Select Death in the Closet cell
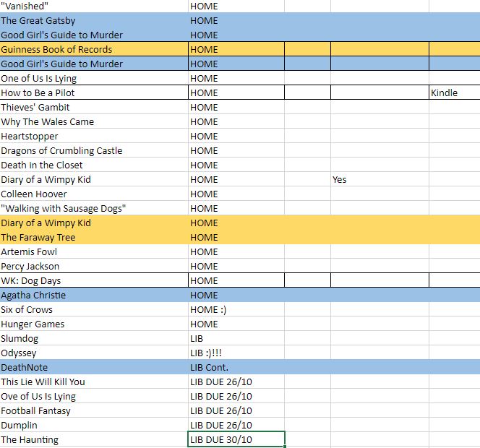 [x=94, y=165]
